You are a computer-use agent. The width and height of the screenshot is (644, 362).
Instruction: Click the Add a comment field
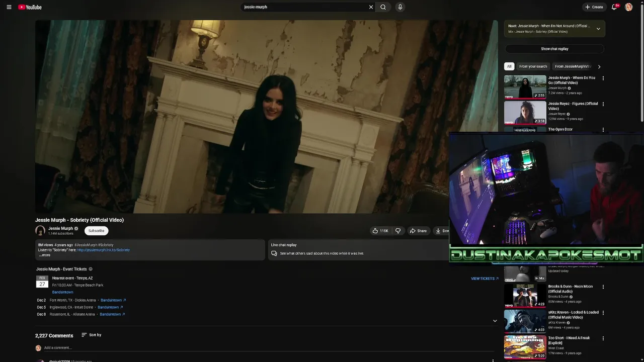point(269,348)
